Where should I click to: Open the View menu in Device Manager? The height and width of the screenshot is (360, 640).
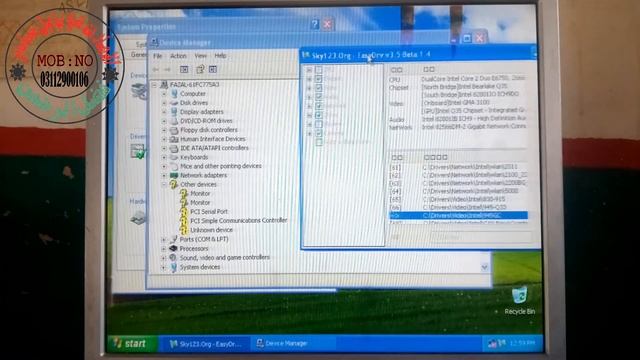200,56
